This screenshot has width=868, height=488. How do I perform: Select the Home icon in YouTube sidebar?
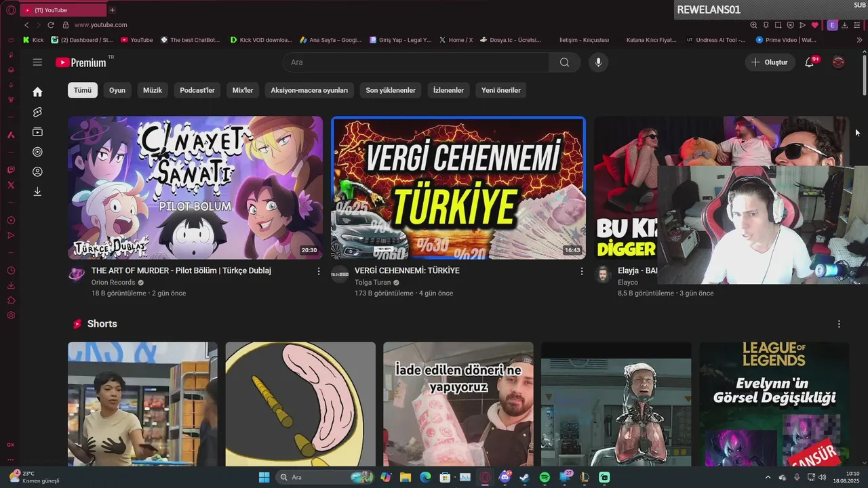click(x=37, y=91)
